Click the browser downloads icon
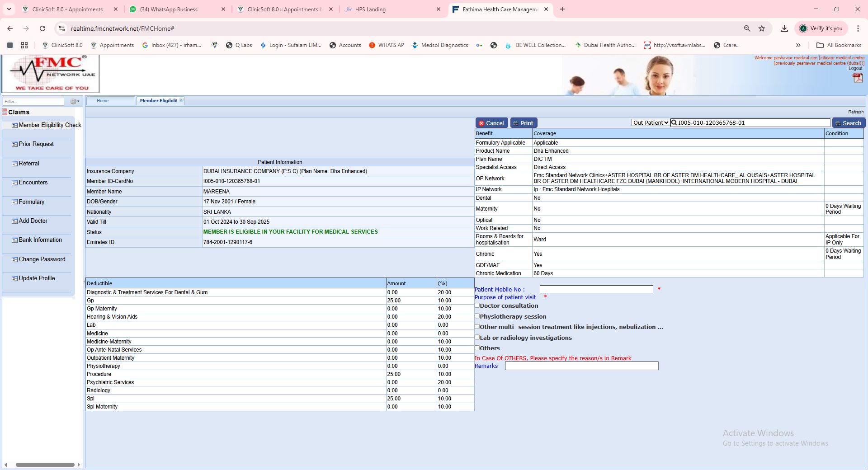 [784, 28]
